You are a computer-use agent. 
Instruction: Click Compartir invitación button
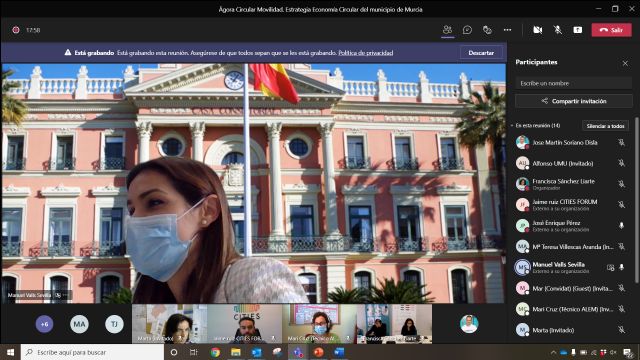coord(573,101)
